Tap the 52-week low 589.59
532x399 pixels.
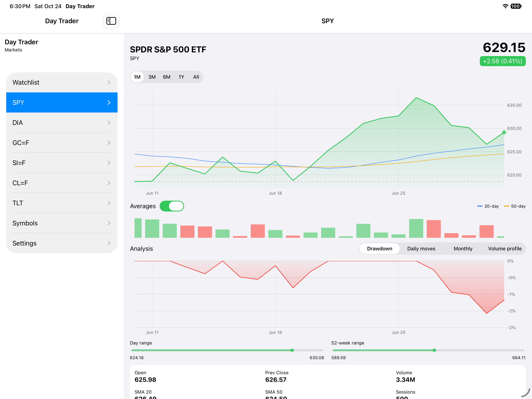[x=338, y=358]
